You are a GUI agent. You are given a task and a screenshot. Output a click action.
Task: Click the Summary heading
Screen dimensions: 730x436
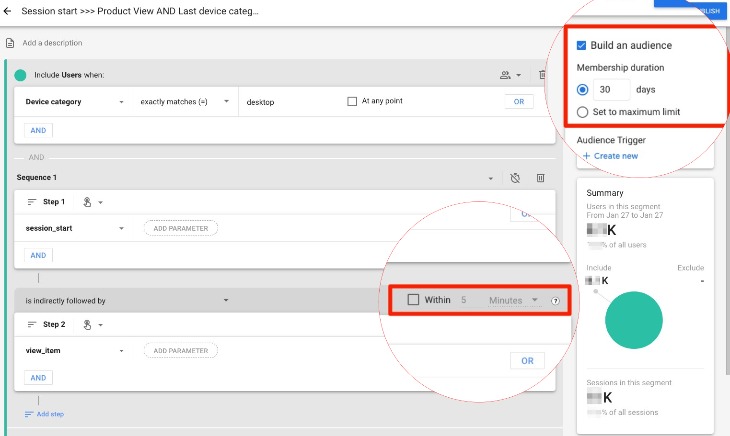coord(605,193)
